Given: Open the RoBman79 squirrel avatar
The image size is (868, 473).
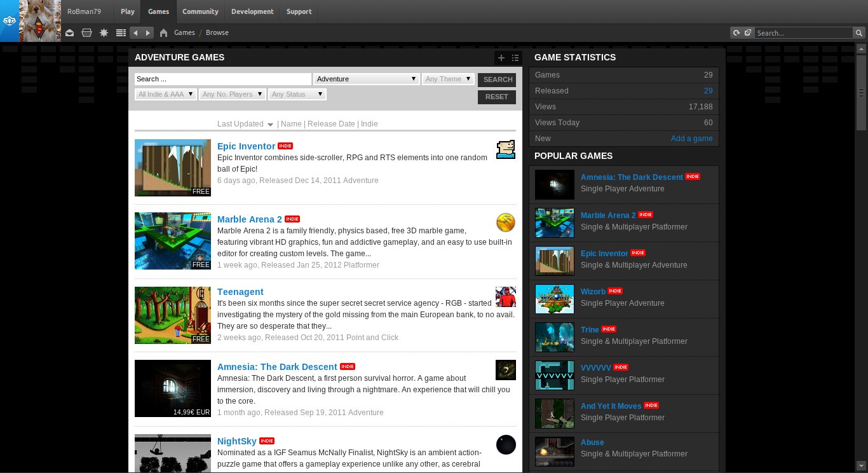Looking at the screenshot, I should (x=40, y=21).
